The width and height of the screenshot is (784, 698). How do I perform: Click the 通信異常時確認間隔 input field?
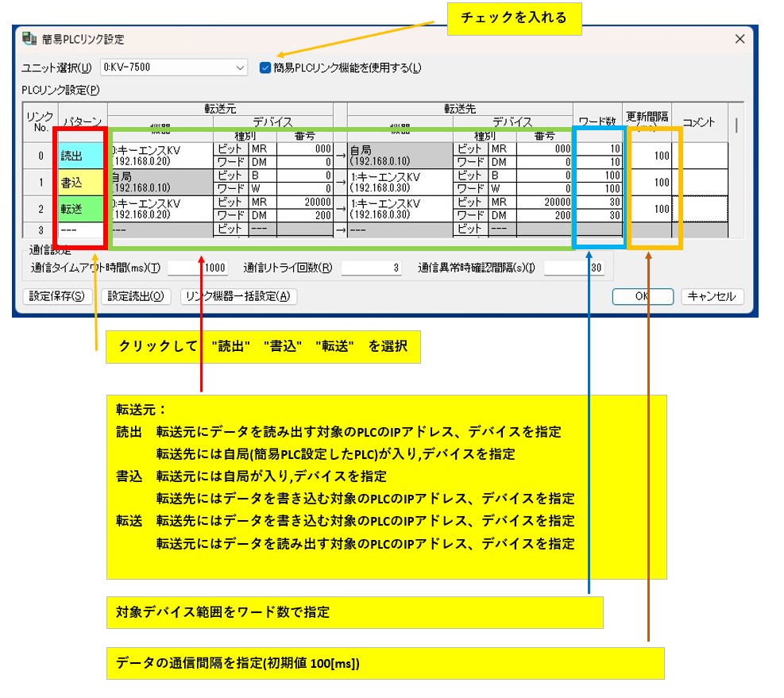coord(574,268)
